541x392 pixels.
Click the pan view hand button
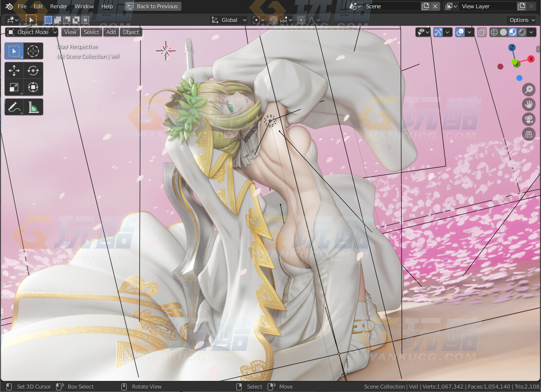click(529, 105)
